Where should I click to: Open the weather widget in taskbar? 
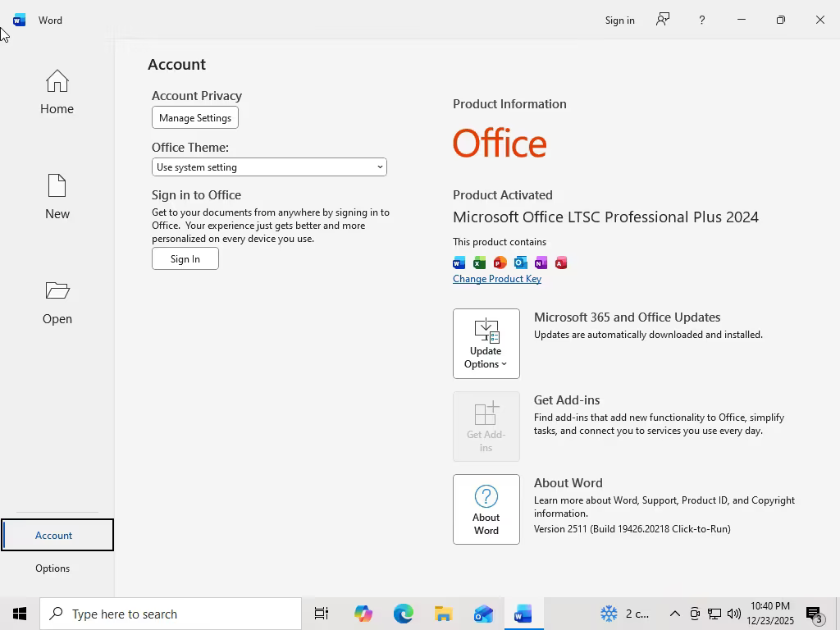coord(624,614)
